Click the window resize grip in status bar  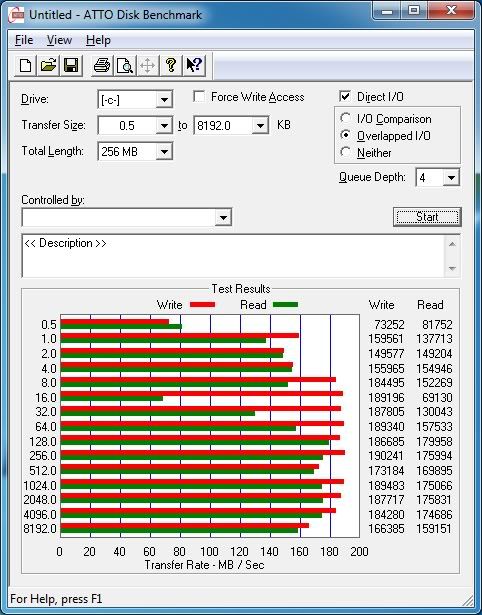pos(467,600)
